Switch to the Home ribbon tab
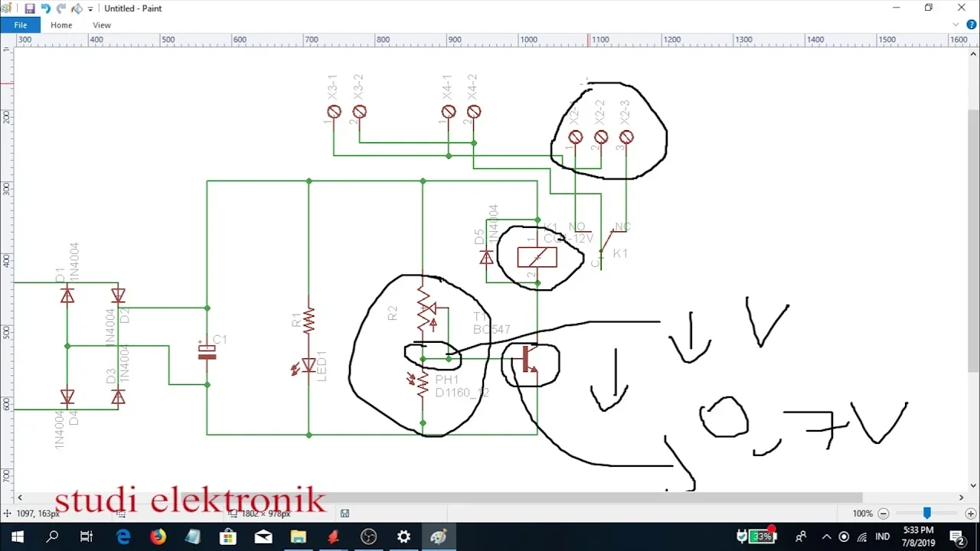Viewport: 980px width, 551px height. pyautogui.click(x=61, y=25)
